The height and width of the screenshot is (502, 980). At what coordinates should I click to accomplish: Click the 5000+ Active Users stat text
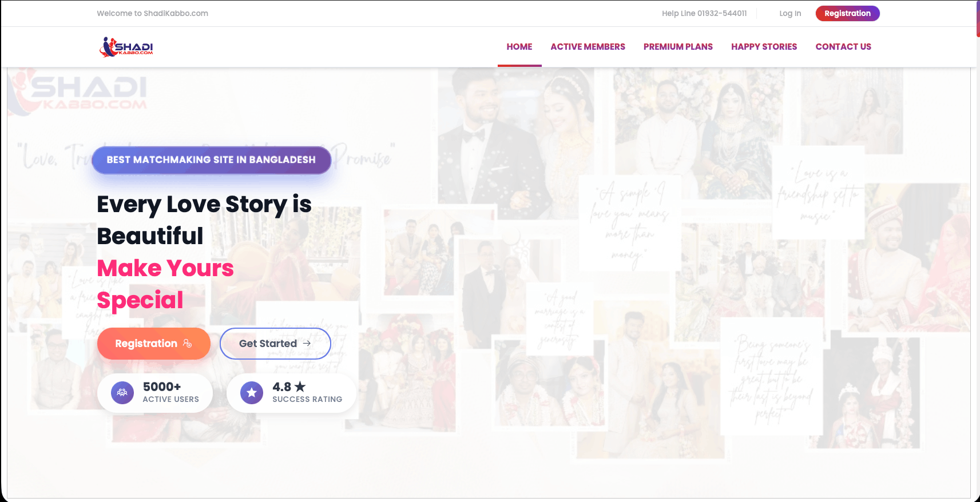click(x=170, y=392)
